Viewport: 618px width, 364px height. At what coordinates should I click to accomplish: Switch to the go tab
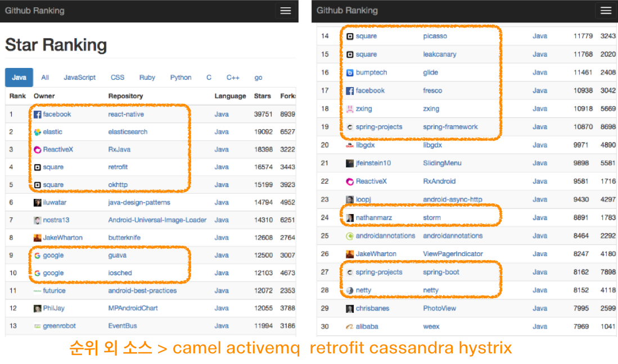pos(258,78)
